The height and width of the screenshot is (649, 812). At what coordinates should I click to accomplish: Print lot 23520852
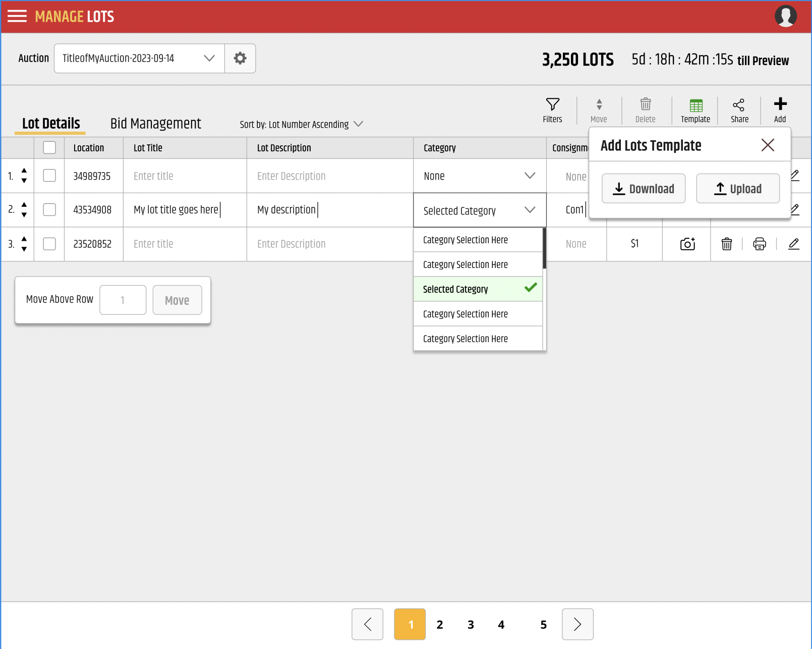pos(760,244)
